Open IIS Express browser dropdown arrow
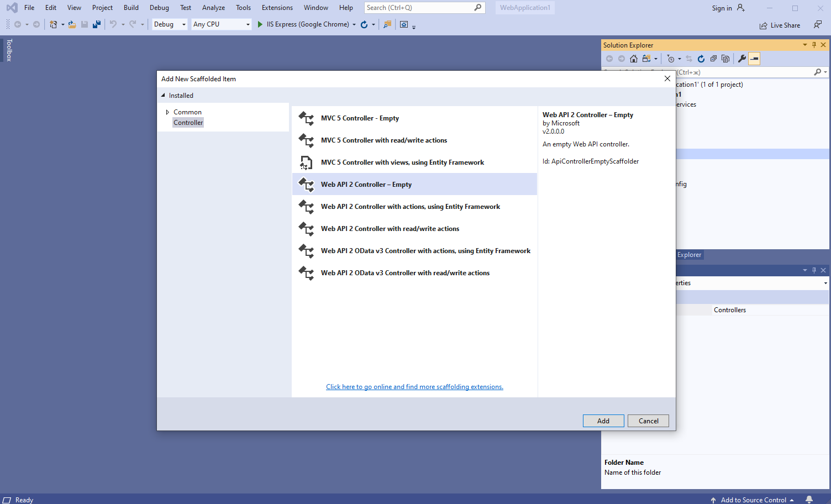This screenshot has width=831, height=504. (354, 24)
